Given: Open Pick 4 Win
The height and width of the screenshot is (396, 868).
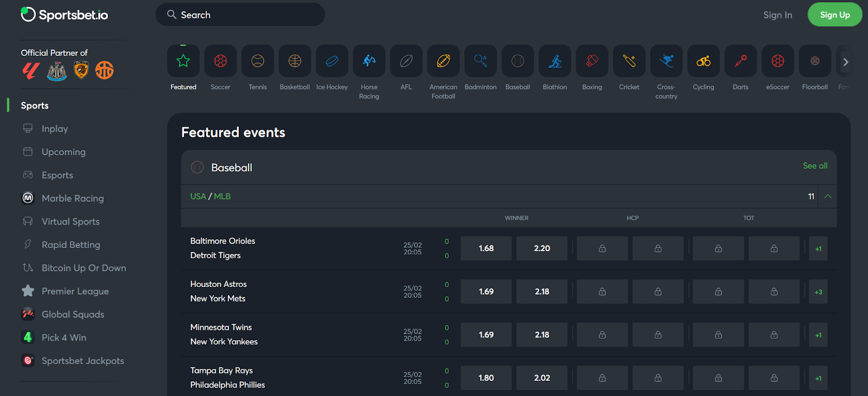Looking at the screenshot, I should tap(63, 337).
